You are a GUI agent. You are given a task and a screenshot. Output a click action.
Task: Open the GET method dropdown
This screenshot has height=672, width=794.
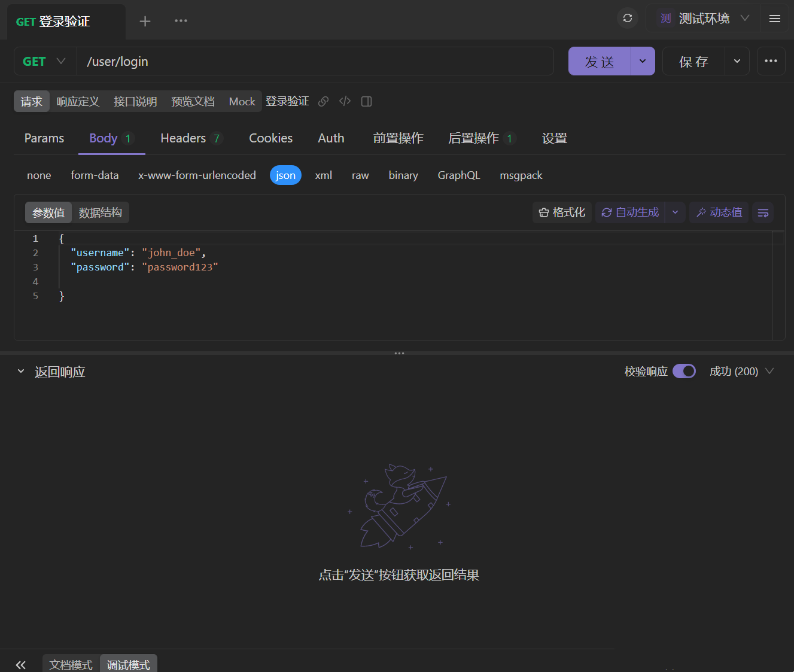(45, 62)
